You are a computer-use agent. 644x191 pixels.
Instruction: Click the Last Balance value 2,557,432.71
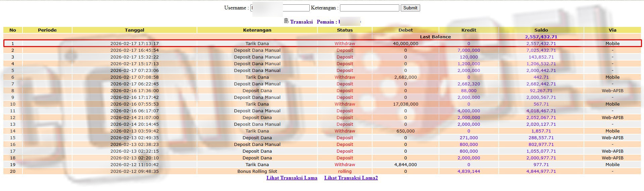click(541, 37)
